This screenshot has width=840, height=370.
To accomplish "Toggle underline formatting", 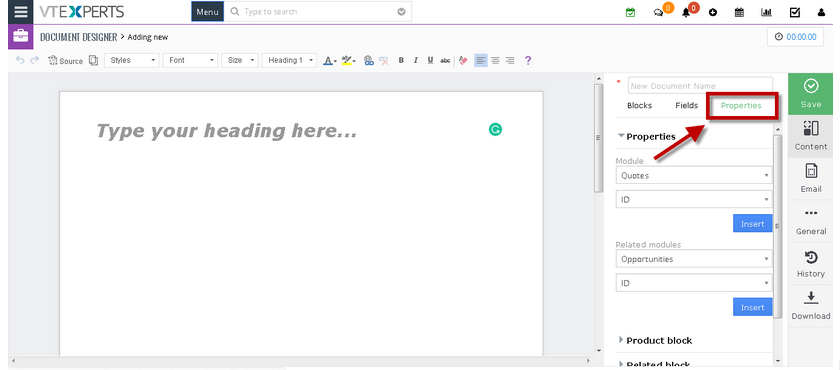I will coord(430,61).
